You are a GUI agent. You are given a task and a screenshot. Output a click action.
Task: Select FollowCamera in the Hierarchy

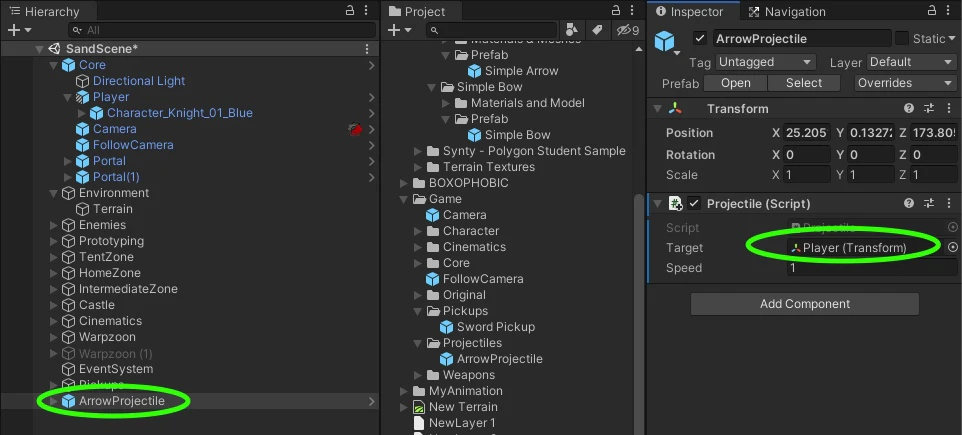coord(133,145)
